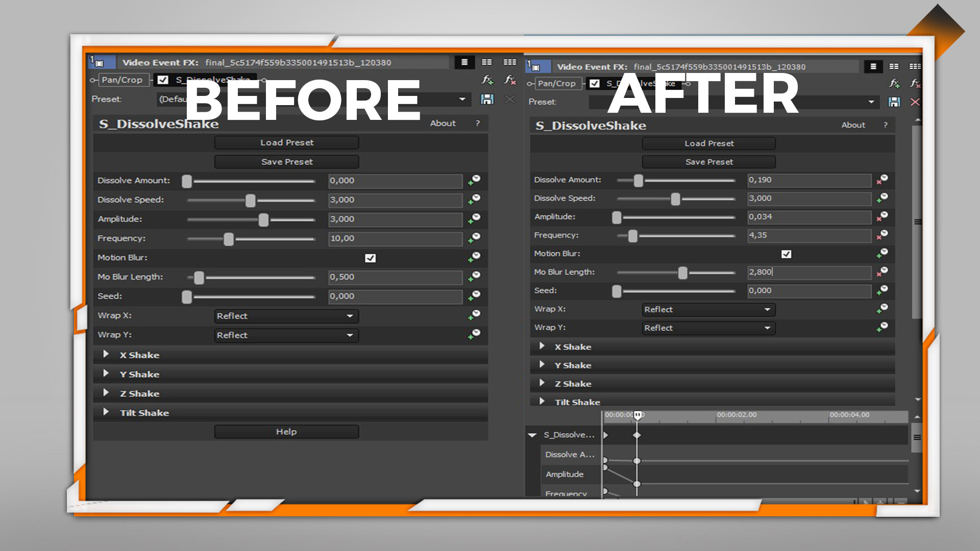Open the Wrap Y dropdown in AFTER panel
Image resolution: width=980 pixels, height=551 pixels.
709,328
